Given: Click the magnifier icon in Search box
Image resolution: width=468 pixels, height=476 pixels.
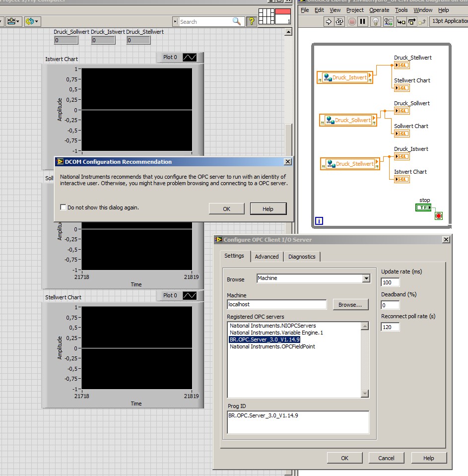Looking at the screenshot, I should [x=236, y=21].
